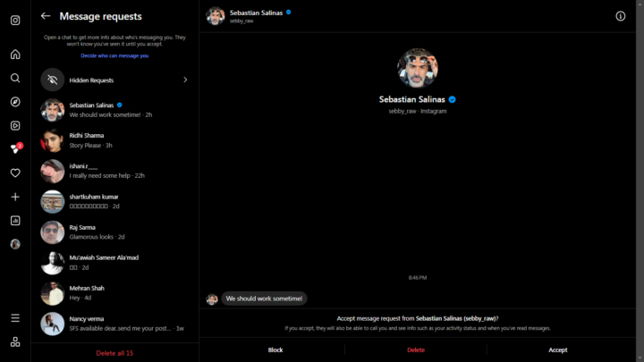Click Delete all 15 requests
This screenshot has width=644, height=362.
click(x=114, y=353)
